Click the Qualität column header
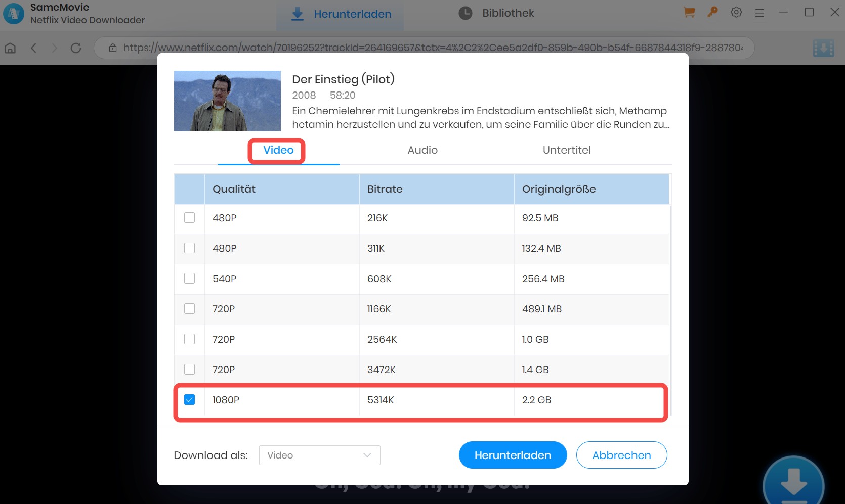Screen dimensions: 845x504 282,189
